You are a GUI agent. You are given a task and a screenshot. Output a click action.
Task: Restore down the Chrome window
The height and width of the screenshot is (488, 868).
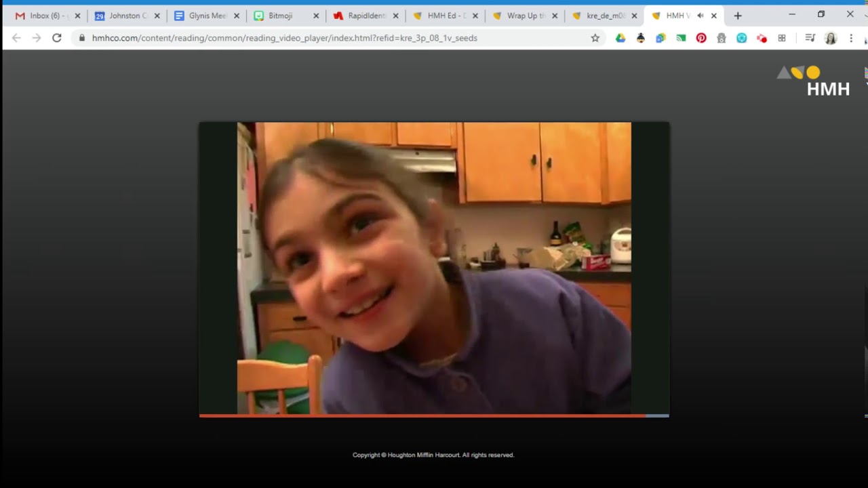pyautogui.click(x=821, y=14)
